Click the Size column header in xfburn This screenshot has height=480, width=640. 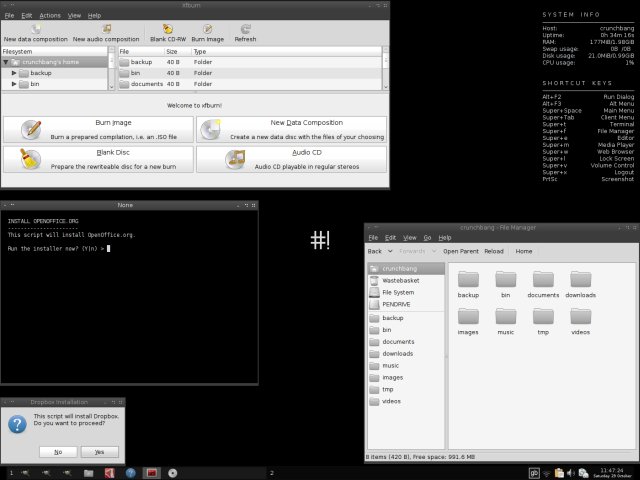point(172,50)
